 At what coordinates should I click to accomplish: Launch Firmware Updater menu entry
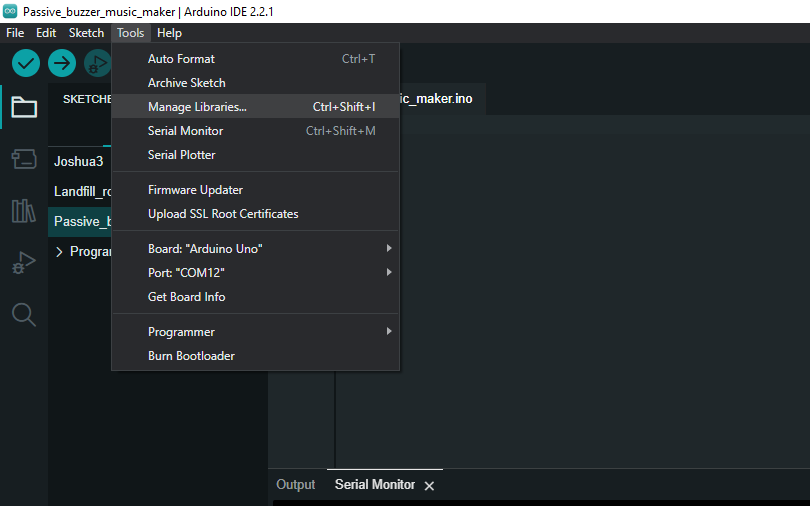255,190
